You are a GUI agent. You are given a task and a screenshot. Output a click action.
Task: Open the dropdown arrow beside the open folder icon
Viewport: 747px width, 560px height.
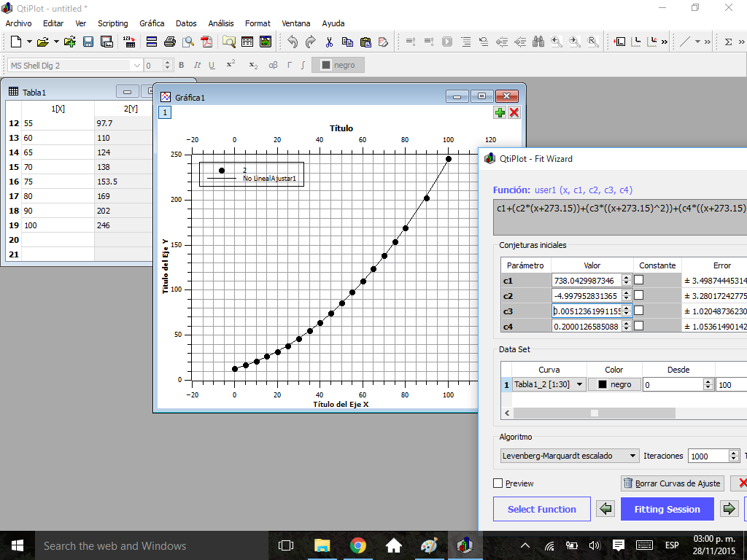[56, 42]
